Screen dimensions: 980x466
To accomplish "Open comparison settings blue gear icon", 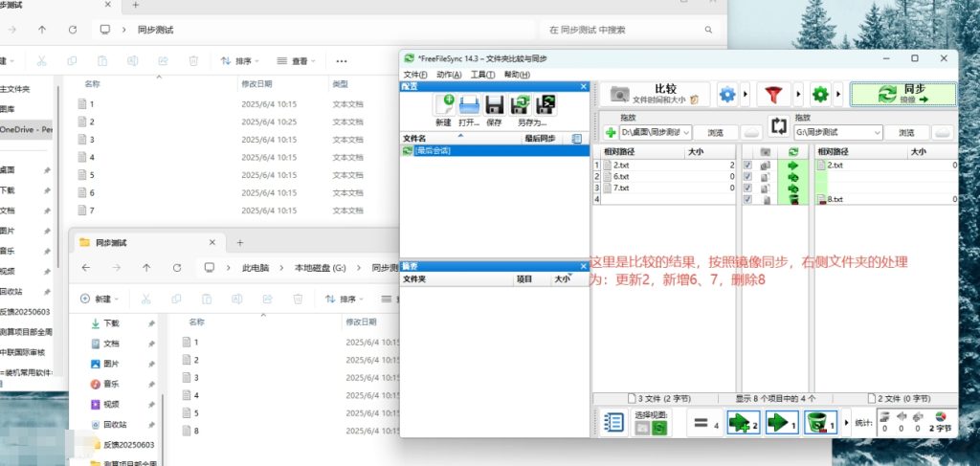I will 727,94.
